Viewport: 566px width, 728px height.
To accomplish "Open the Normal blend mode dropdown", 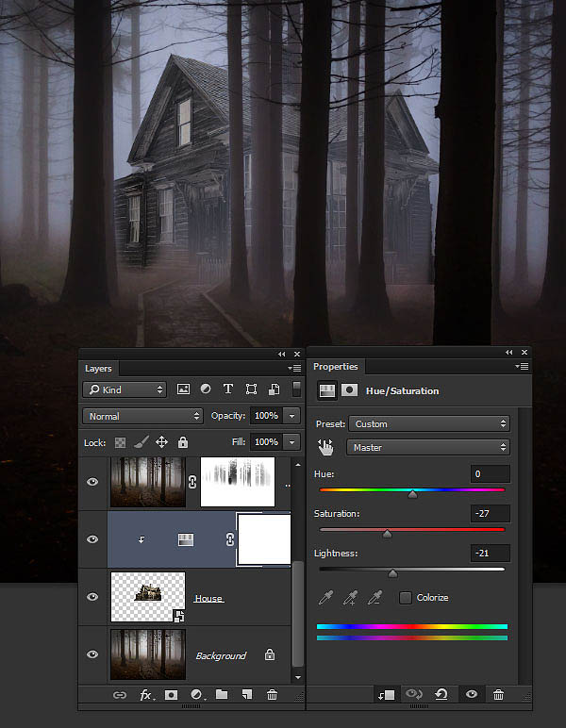I will point(142,416).
